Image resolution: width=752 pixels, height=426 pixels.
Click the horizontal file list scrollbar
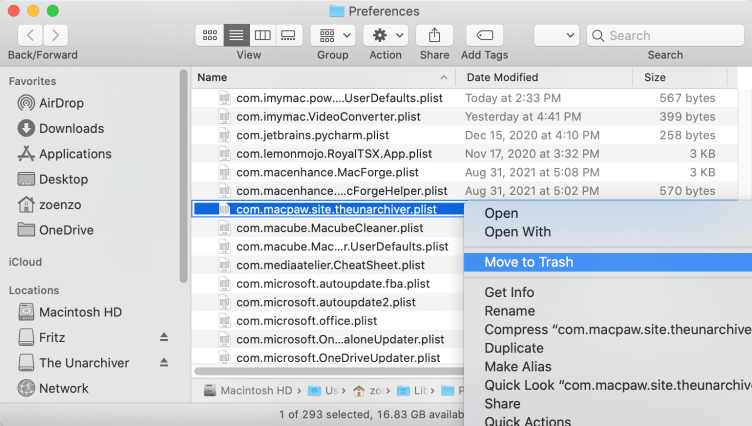click(x=329, y=371)
